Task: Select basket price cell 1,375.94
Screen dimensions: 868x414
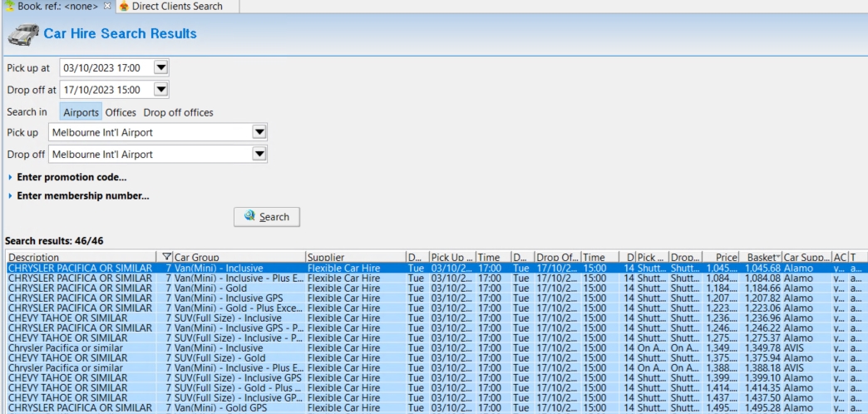Action: [x=762, y=358]
